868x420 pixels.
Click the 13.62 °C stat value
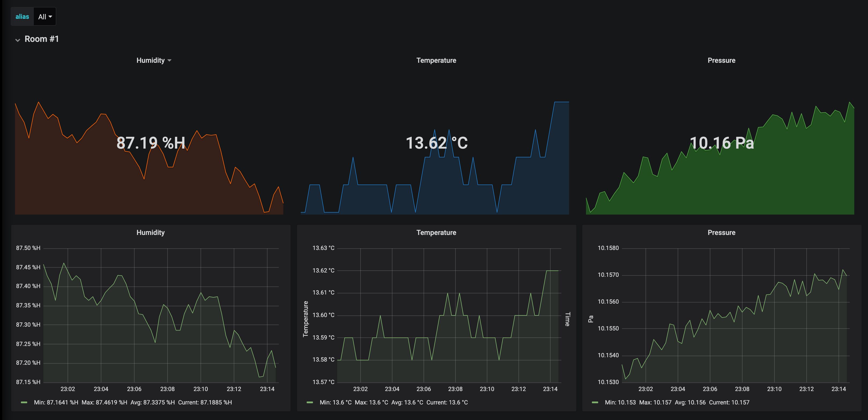[x=436, y=143]
